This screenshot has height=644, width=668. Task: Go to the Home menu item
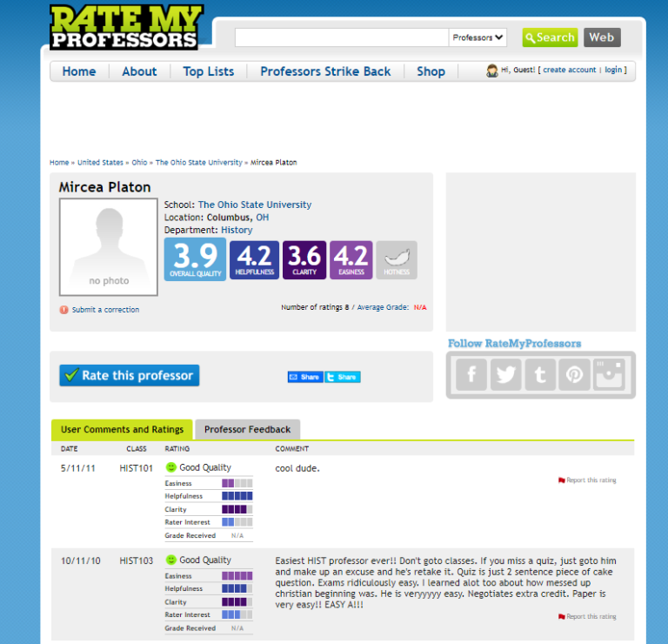click(79, 71)
